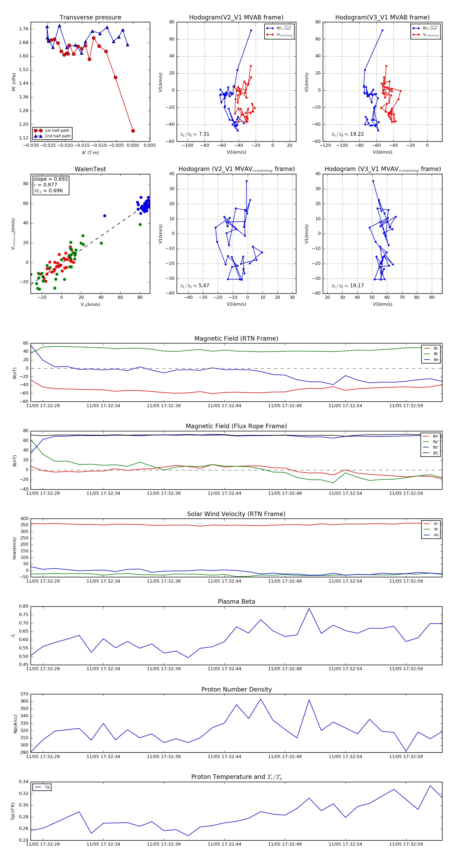
Task: Click topmost blue point in V2_V1 MVAB hodogram
Action: tap(251, 31)
